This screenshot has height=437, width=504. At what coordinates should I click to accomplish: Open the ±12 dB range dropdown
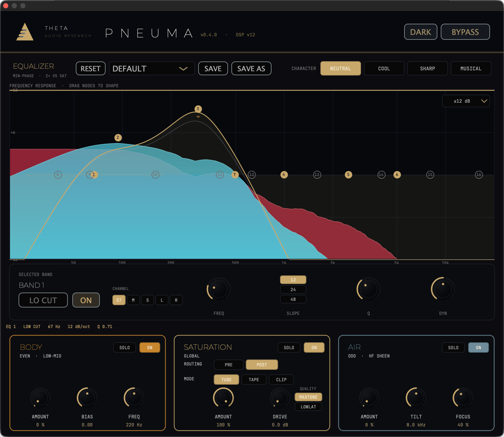coord(466,101)
